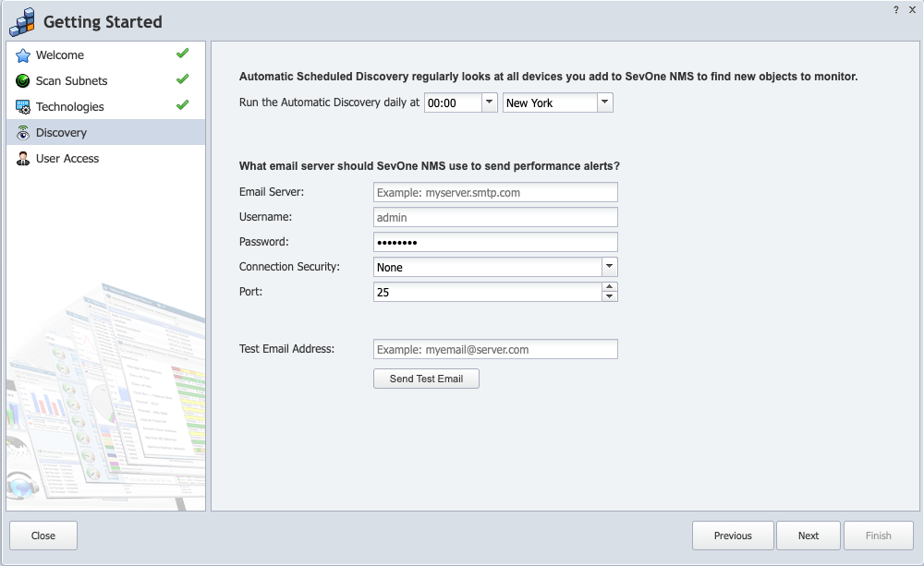This screenshot has height=566, width=924.
Task: Click the New York timezone field
Action: [550, 103]
